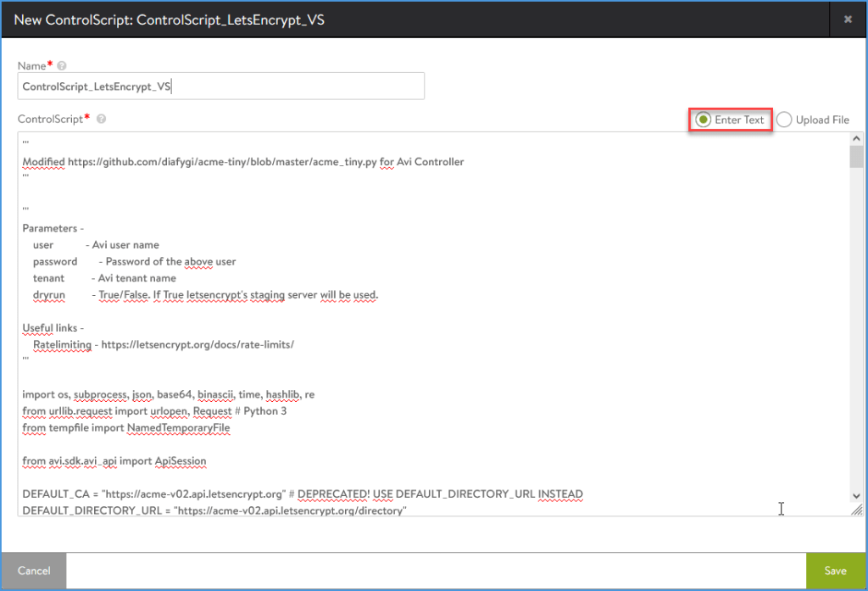Click into the Name input field
Viewport: 868px width, 591px height.
(x=221, y=86)
